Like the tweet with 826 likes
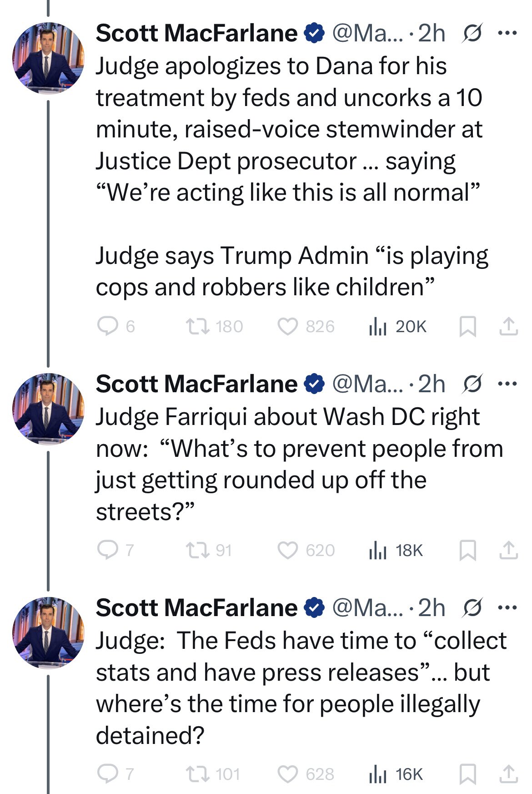The height and width of the screenshot is (794, 532). point(287,326)
